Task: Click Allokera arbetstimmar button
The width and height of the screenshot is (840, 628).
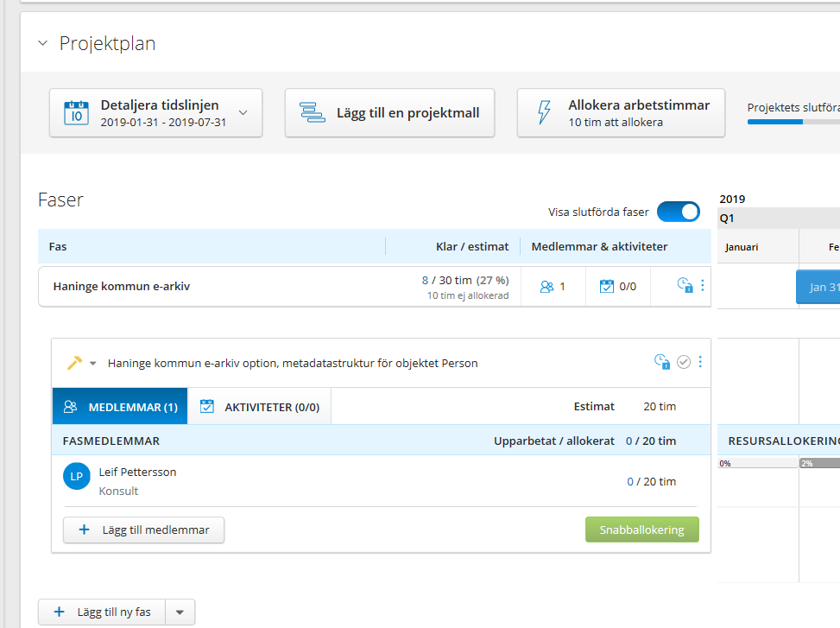Action: click(x=621, y=113)
